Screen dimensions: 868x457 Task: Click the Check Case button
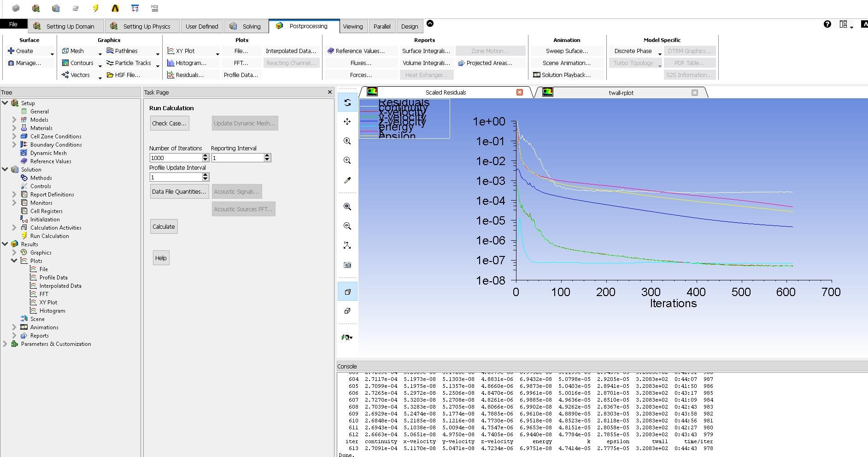coord(169,124)
